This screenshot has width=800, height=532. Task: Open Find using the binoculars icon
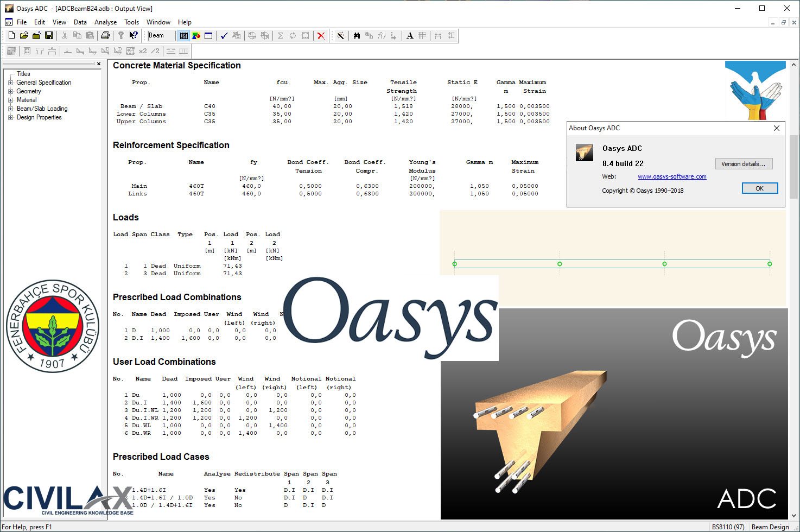click(x=357, y=35)
